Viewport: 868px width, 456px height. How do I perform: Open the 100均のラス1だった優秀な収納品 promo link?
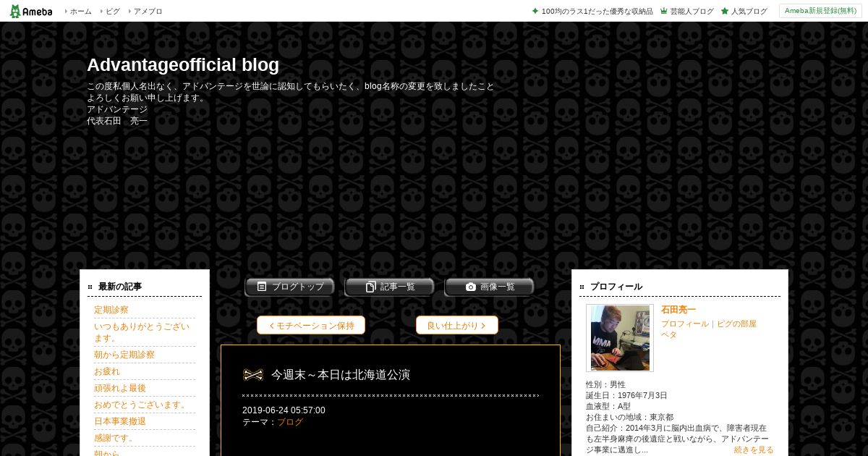597,11
